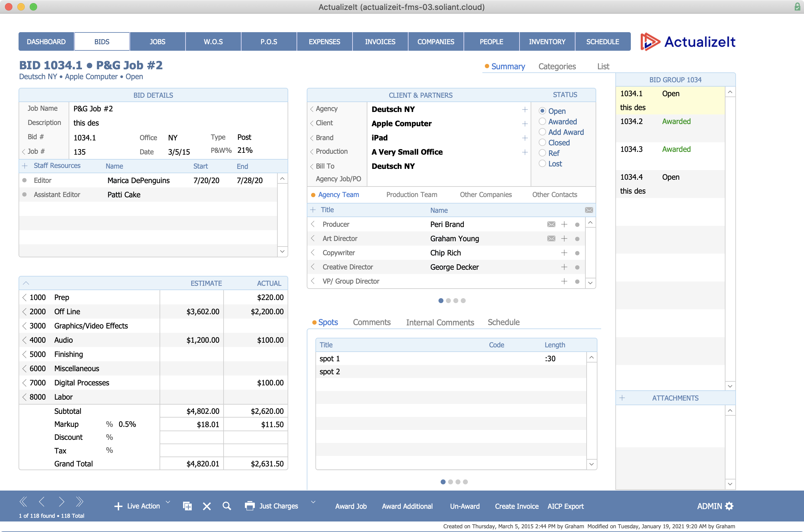
Task: Click AICP Export button
Action: [x=566, y=506]
